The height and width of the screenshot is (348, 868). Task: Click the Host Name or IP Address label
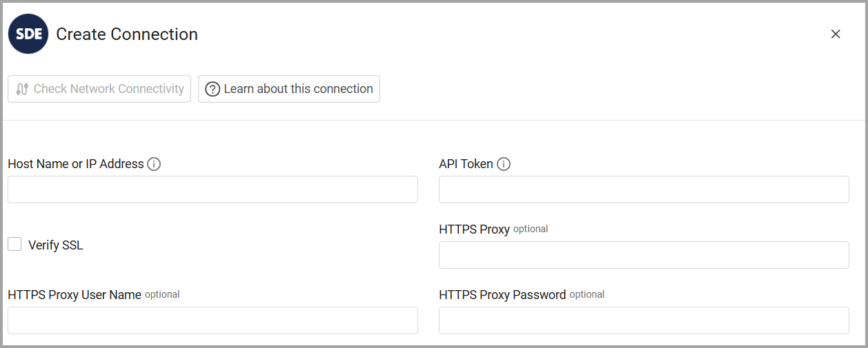coord(76,164)
